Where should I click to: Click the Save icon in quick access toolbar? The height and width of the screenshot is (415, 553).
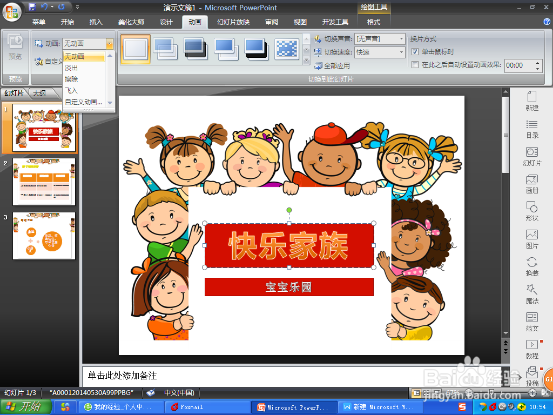coord(32,7)
